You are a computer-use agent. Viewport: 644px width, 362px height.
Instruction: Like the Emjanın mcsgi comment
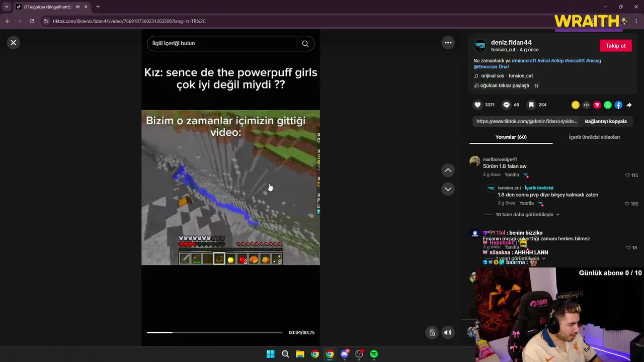pos(628,248)
